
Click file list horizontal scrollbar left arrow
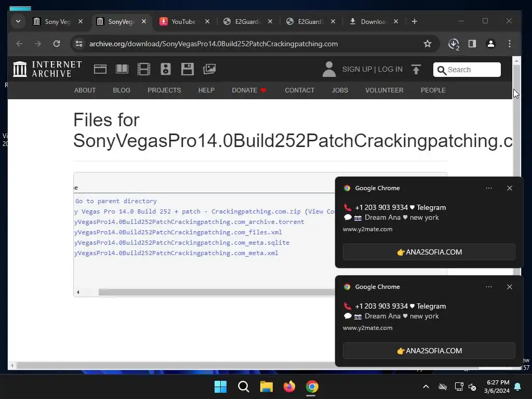[78, 292]
